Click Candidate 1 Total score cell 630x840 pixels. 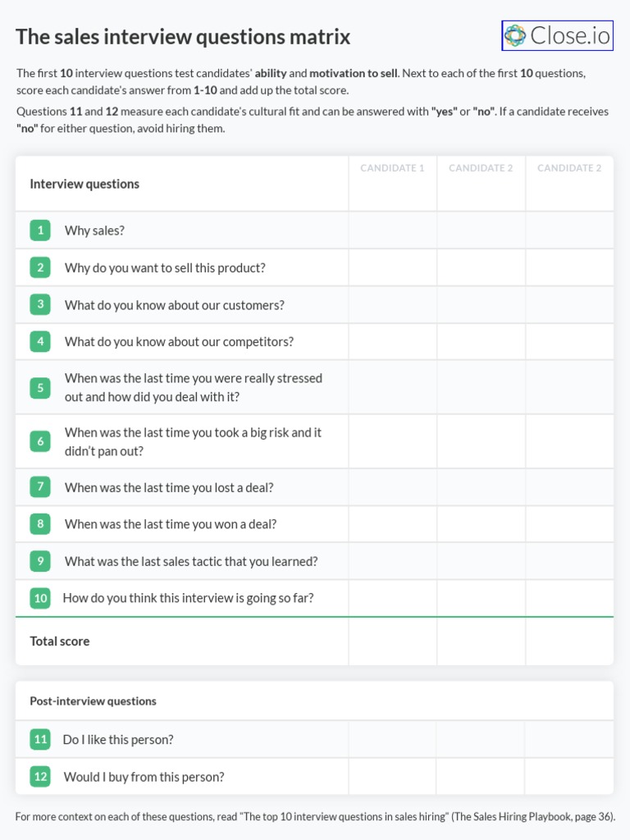392,641
